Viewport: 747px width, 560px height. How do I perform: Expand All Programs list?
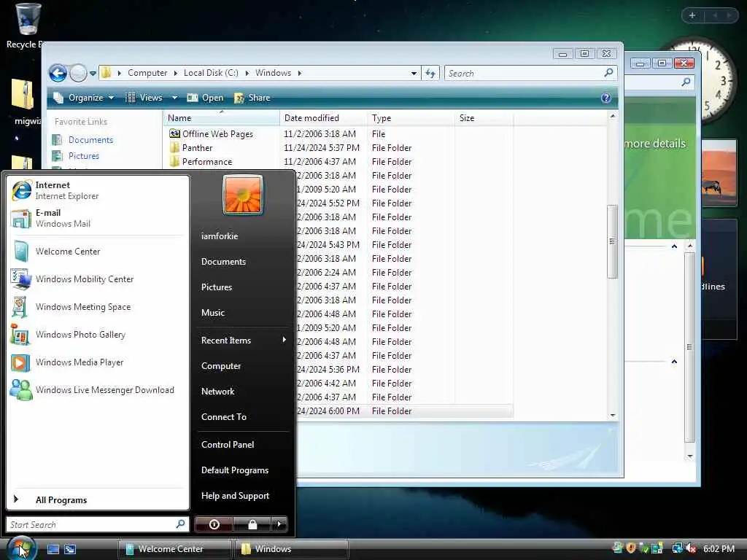tap(98, 500)
